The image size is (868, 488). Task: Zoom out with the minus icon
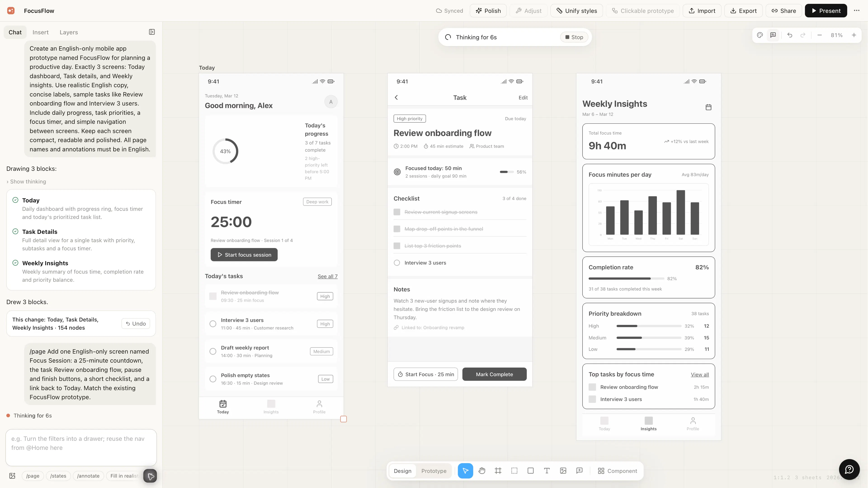[819, 35]
